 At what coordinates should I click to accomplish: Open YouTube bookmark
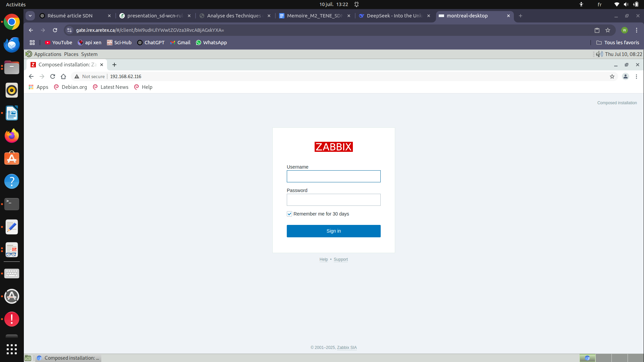coord(58,43)
